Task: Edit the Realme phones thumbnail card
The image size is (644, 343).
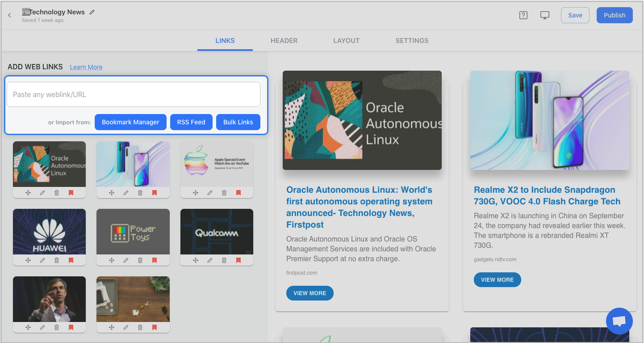Action: [x=126, y=193]
